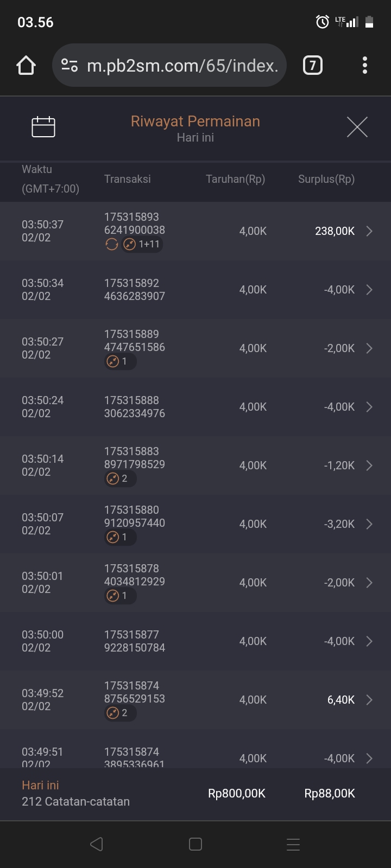
Task: Open chevron for the 03:50:14 entry
Action: pos(369,465)
